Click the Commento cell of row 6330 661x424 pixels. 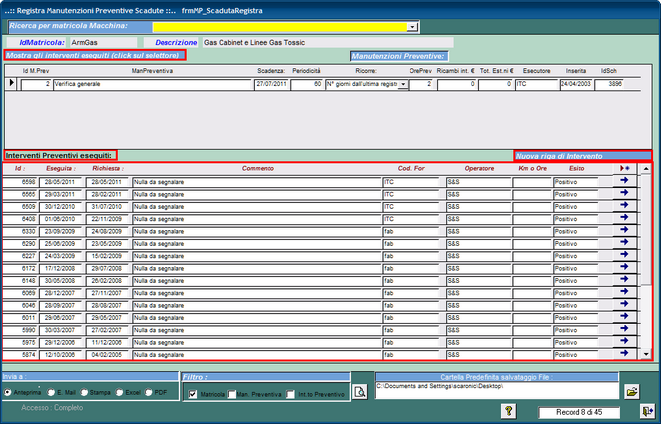point(257,231)
